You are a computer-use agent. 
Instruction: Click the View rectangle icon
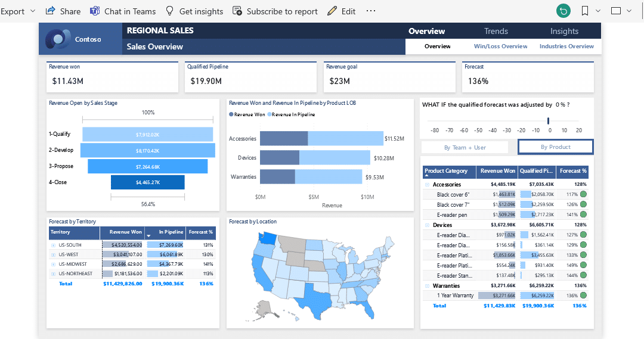[616, 11]
